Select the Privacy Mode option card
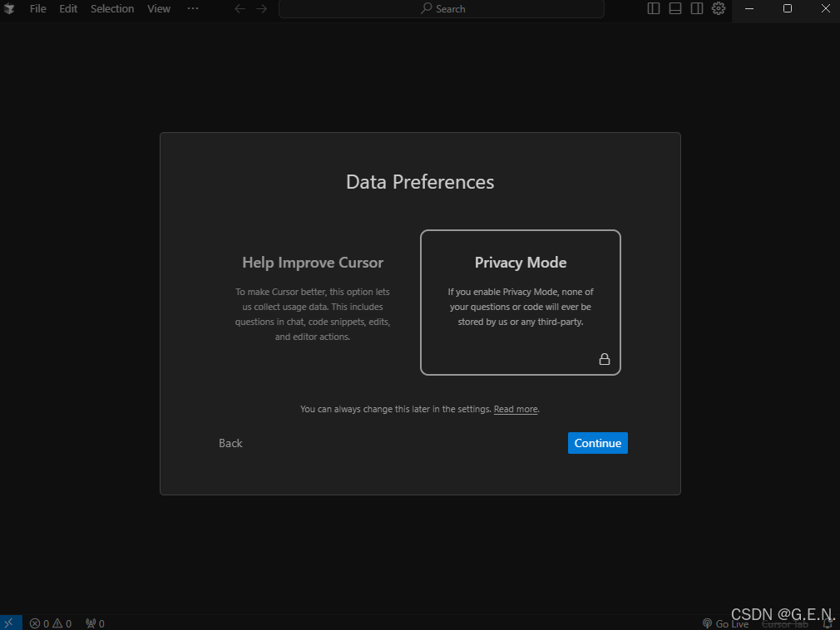The image size is (840, 630). (520, 303)
